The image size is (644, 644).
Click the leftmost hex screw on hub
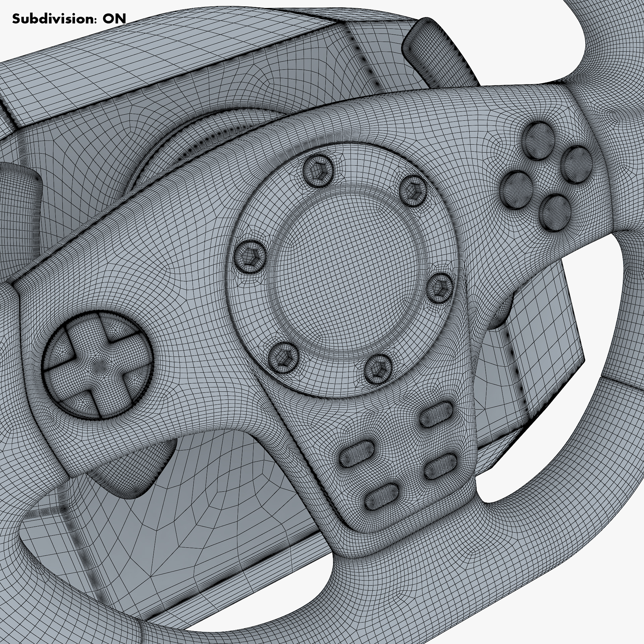pos(250,257)
